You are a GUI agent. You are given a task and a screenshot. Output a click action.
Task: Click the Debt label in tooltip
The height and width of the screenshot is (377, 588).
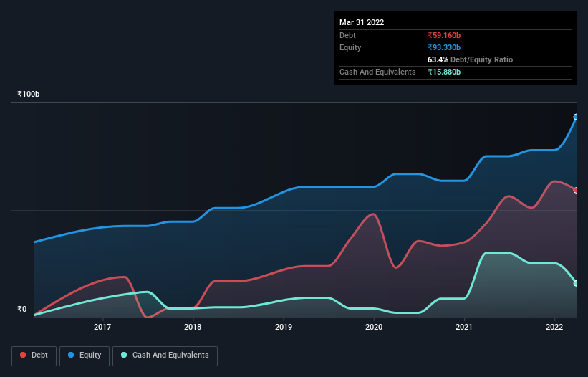(347, 35)
